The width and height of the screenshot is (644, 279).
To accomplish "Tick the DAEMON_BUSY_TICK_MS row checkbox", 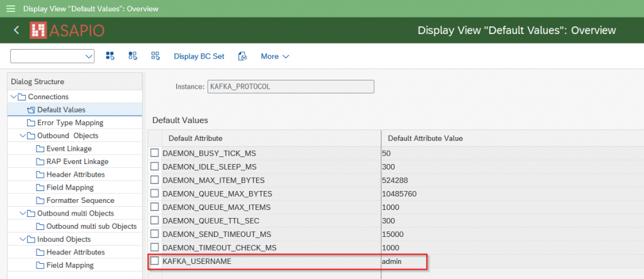I will point(155,153).
